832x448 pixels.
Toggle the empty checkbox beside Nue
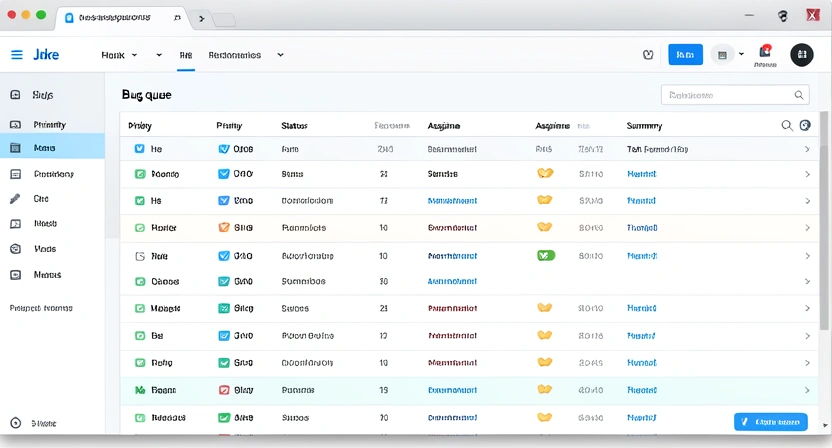click(x=140, y=256)
